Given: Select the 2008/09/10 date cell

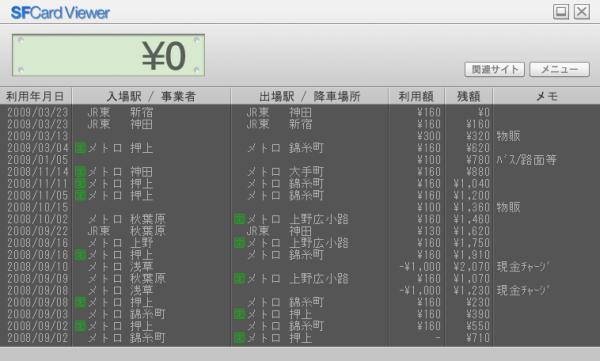Looking at the screenshot, I should click(38, 266).
